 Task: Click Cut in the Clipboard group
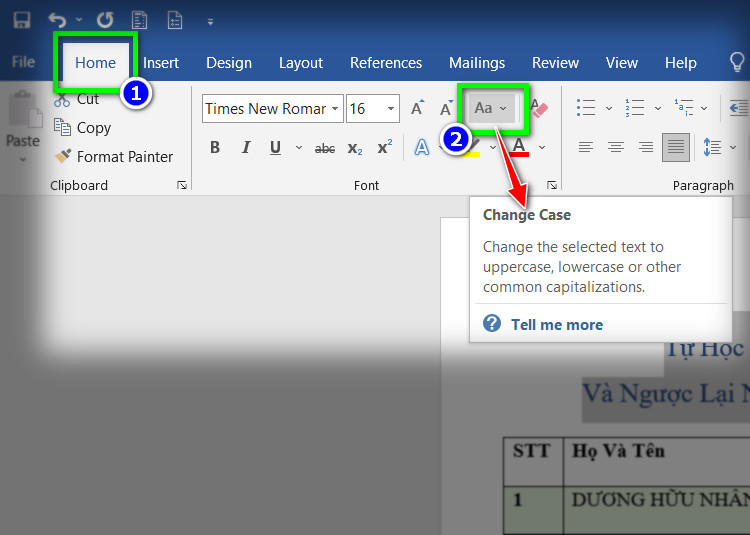coord(77,99)
